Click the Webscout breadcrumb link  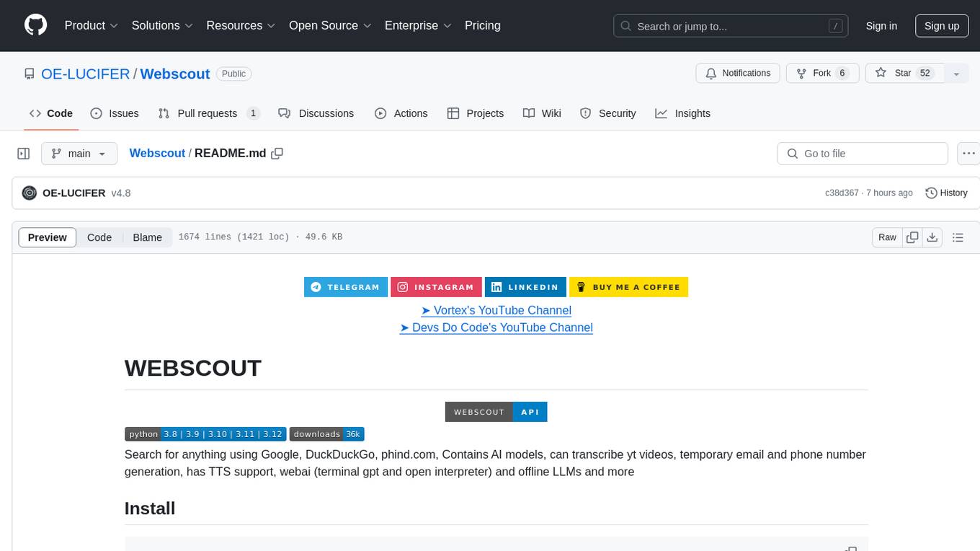pyautogui.click(x=157, y=154)
